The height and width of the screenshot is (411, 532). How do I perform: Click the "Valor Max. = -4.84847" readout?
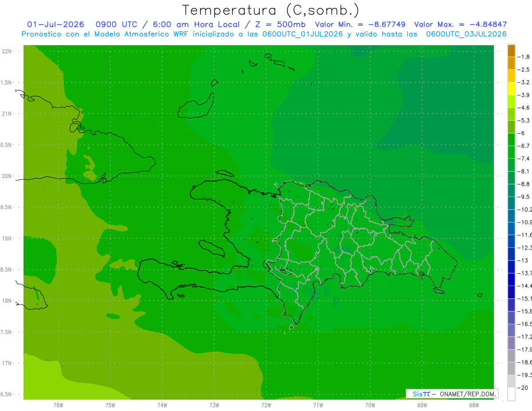tap(460, 24)
